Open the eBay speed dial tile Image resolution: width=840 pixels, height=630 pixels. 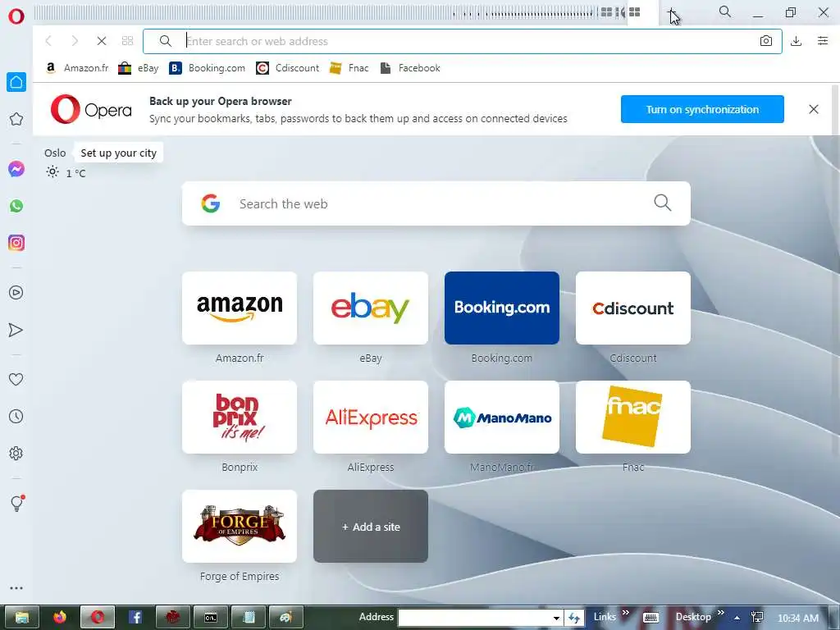pyautogui.click(x=371, y=308)
